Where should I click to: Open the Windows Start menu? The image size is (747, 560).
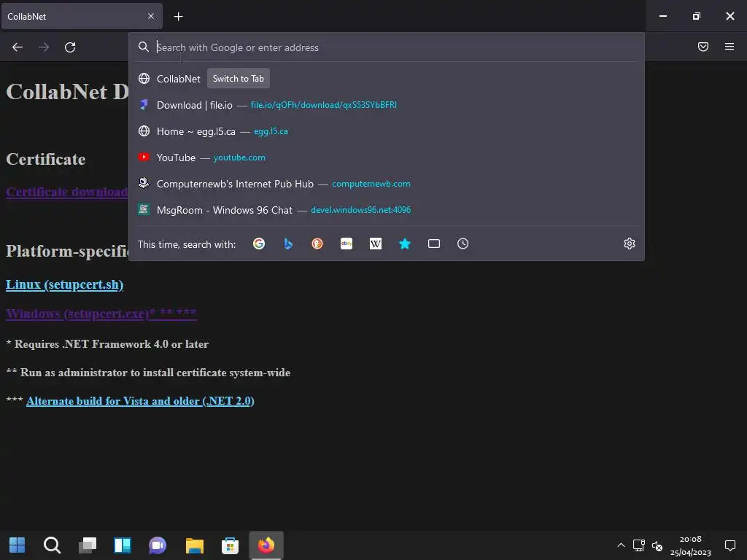click(x=18, y=545)
